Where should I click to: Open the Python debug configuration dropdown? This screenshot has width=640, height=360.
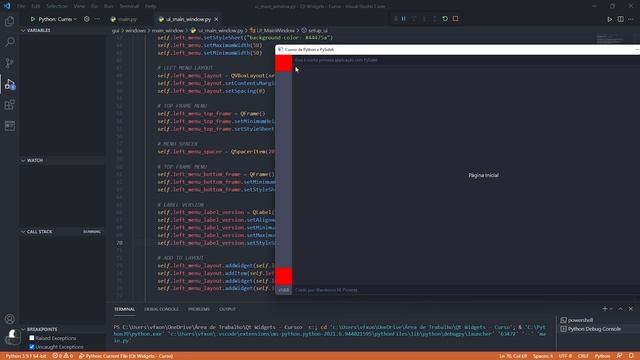58,19
